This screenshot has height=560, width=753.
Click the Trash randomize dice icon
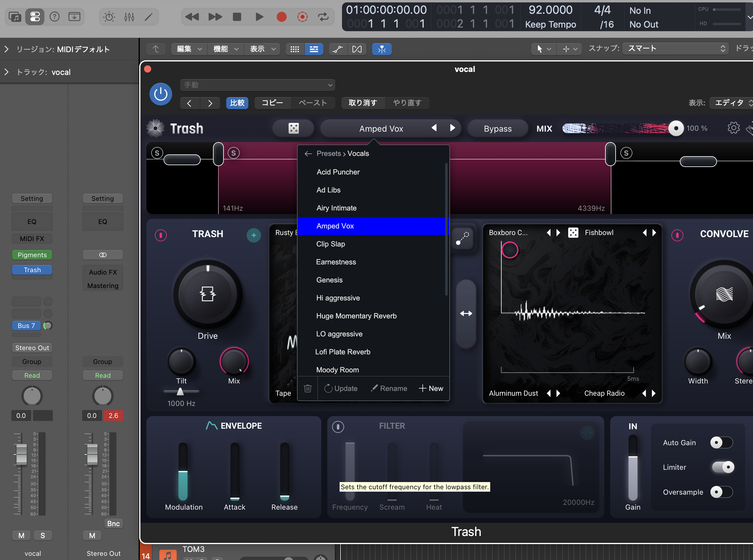pyautogui.click(x=293, y=129)
